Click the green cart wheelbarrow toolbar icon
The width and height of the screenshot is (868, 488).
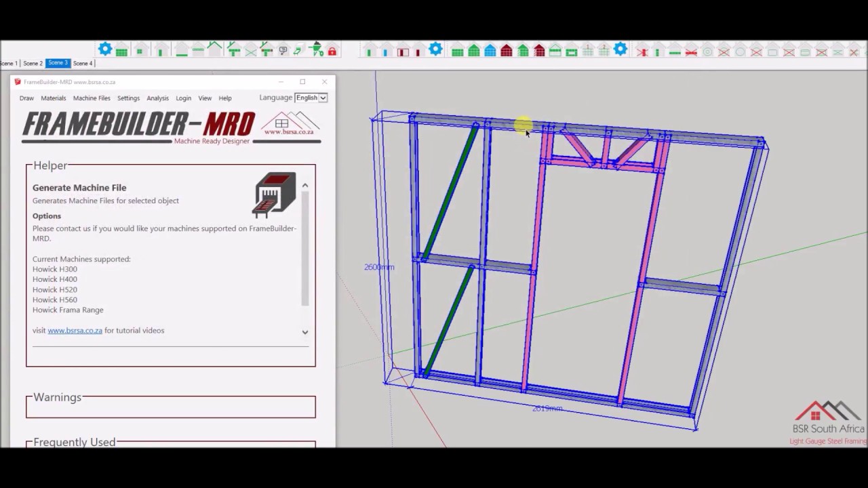pos(317,49)
